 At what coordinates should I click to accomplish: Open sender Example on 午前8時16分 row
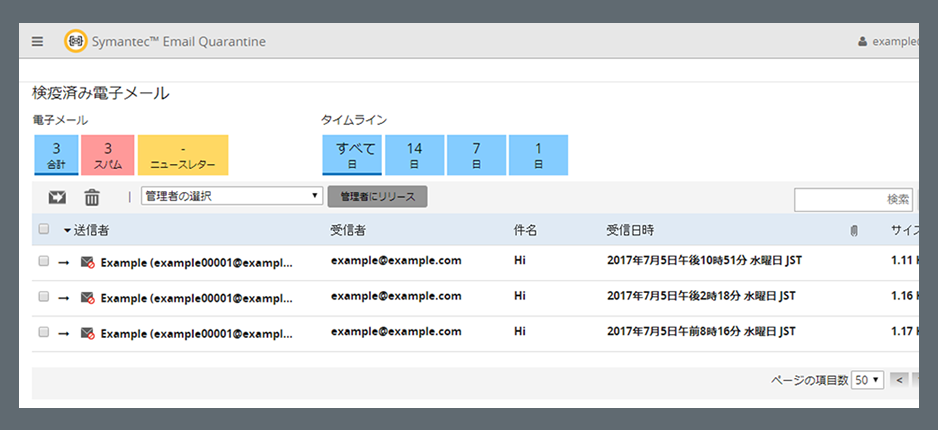coord(197,333)
